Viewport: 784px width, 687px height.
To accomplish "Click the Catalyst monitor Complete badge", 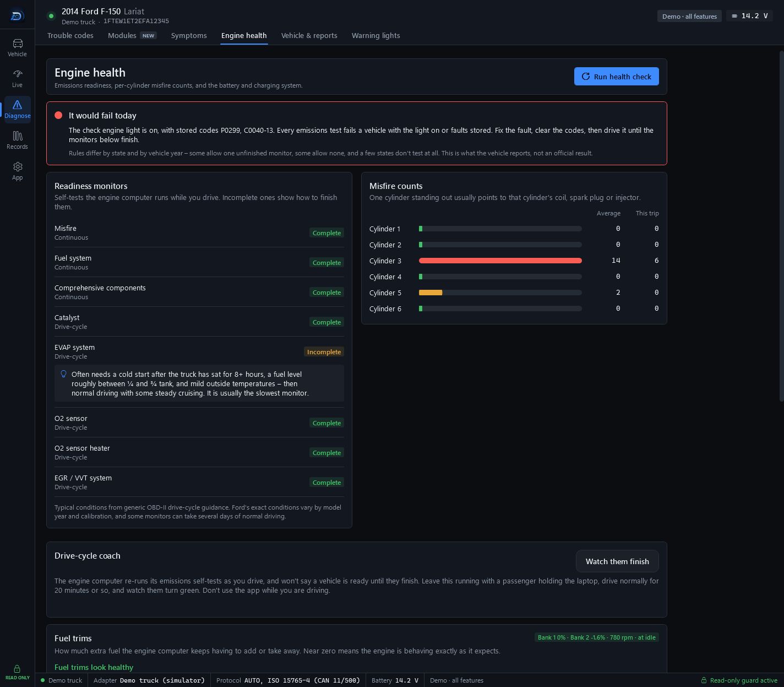I will (326, 322).
